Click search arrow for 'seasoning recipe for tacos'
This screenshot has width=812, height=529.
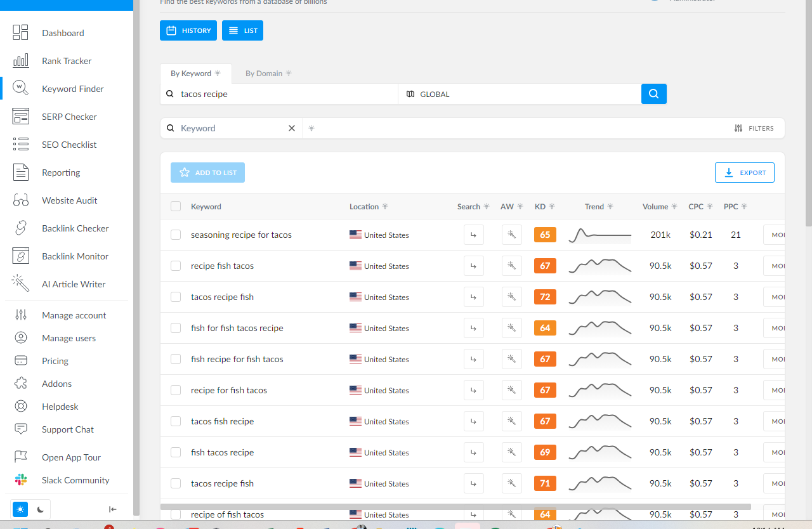(473, 235)
